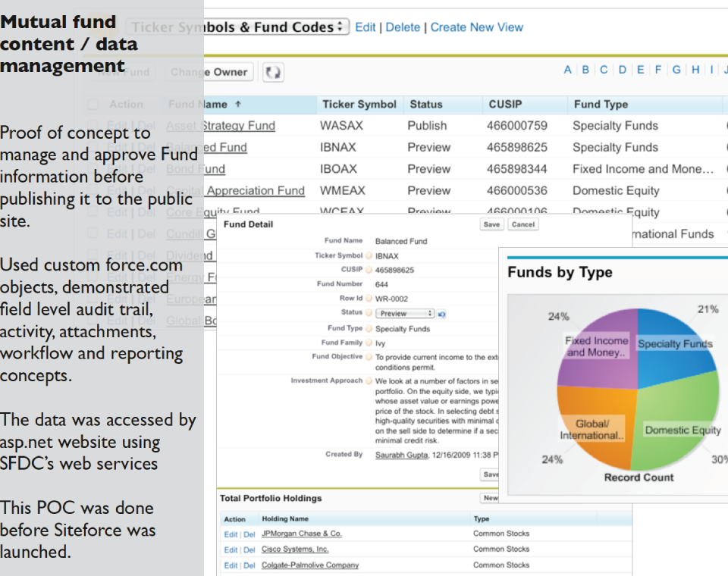Screen dimensions: 728x576
Task: Click Del link for JPMorgan Chase holding
Action: coord(249,534)
